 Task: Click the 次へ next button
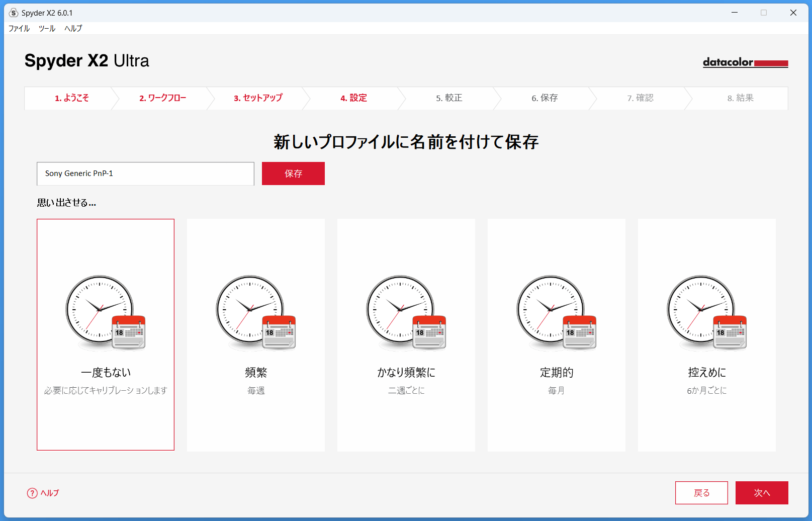tap(762, 493)
